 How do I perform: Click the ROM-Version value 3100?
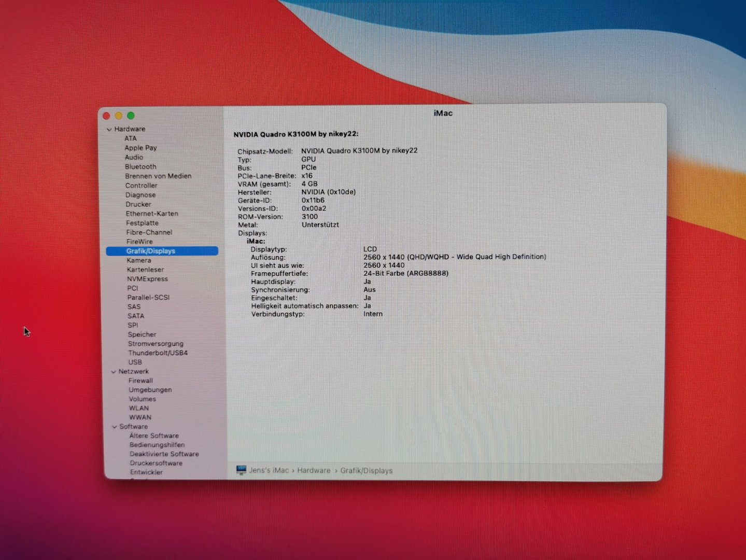click(310, 217)
